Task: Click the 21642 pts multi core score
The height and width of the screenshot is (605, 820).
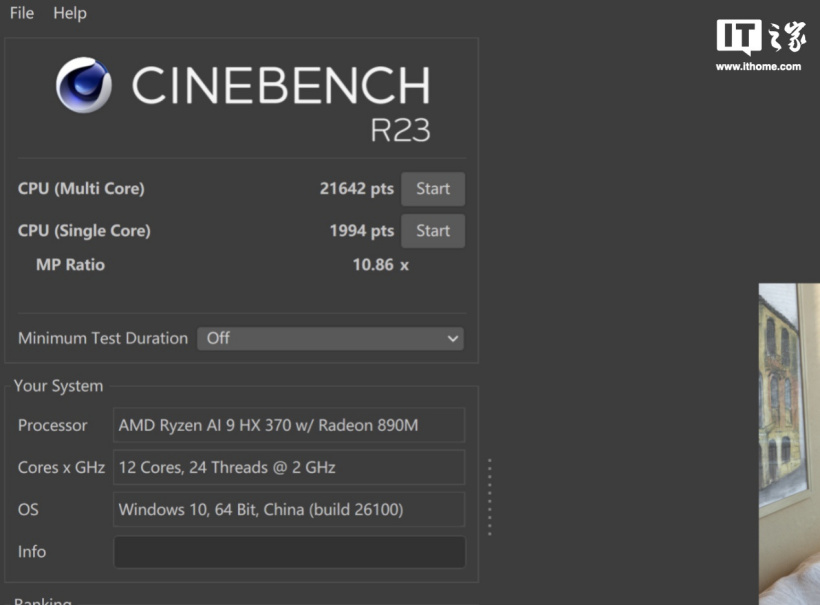Action: pyautogui.click(x=356, y=189)
